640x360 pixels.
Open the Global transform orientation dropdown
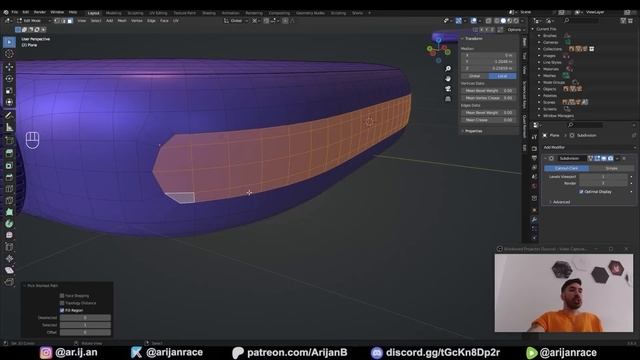point(236,20)
